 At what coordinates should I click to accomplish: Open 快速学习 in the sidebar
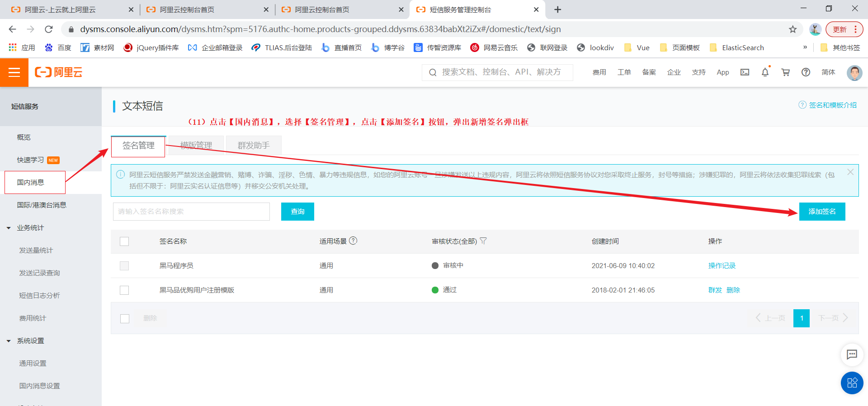(30, 160)
